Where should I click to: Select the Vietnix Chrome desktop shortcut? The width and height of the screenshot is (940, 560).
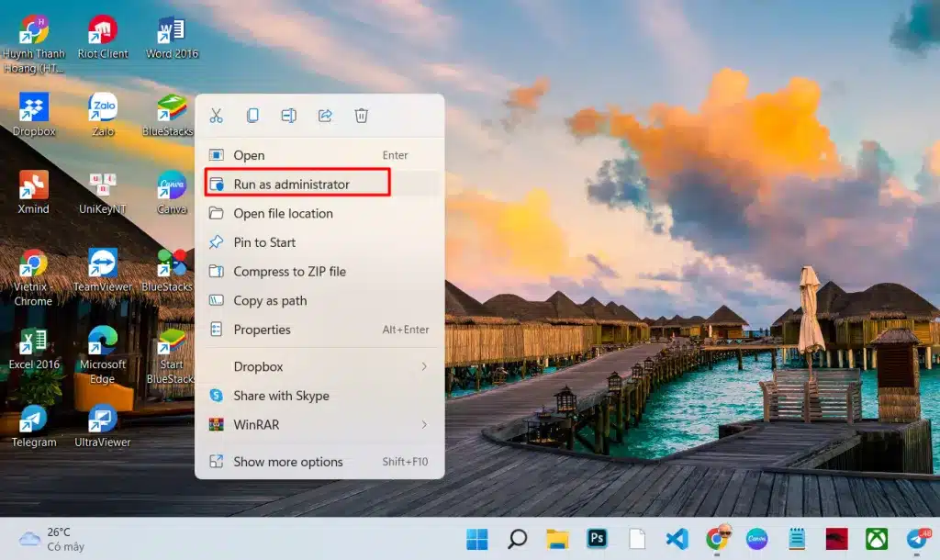coord(34,277)
